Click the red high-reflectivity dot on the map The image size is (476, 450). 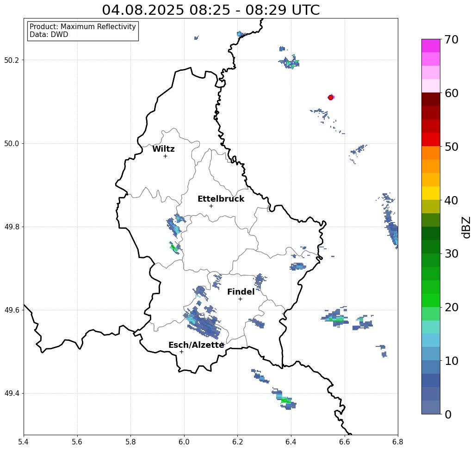pos(331,98)
